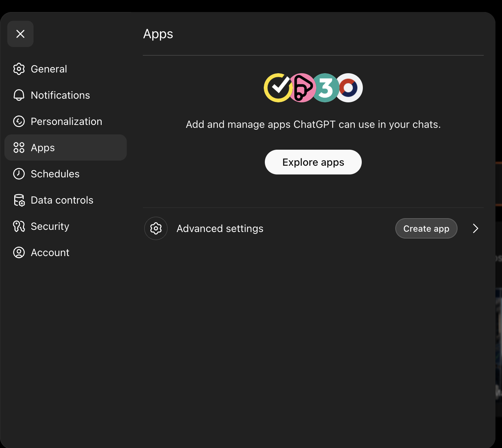
Task: Click the 'Add and manage apps' description text
Action: pos(313,125)
